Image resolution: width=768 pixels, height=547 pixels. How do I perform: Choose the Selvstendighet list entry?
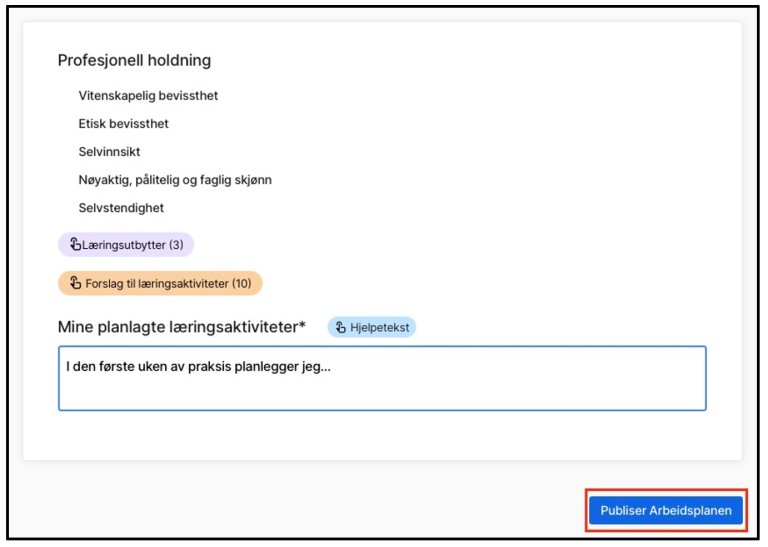[x=121, y=208]
